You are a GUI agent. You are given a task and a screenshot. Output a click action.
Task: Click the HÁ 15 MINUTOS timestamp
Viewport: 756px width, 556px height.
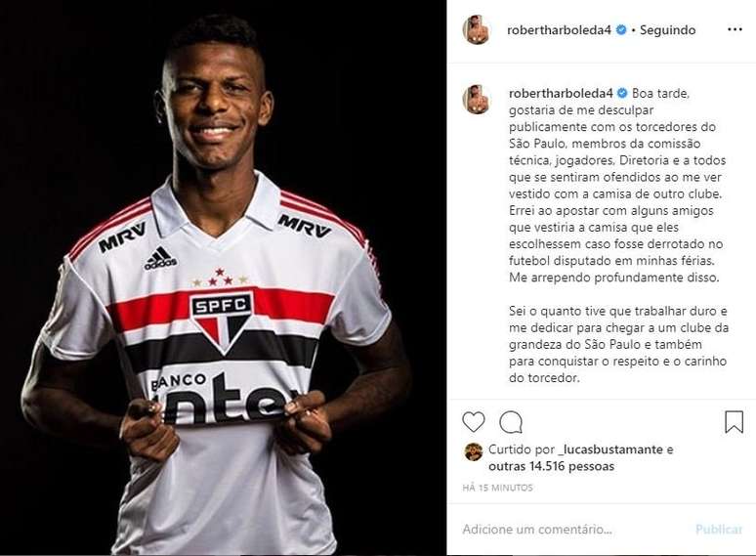point(497,488)
